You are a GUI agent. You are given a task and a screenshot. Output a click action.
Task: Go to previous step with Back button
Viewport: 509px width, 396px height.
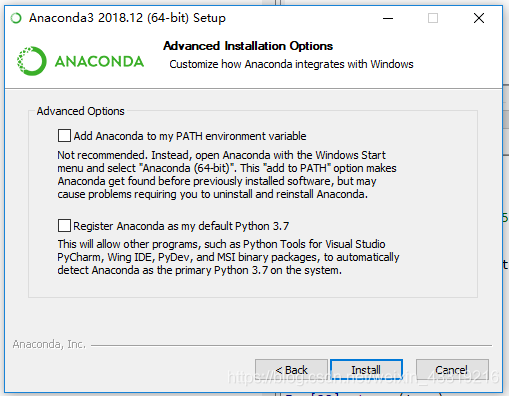click(x=291, y=370)
